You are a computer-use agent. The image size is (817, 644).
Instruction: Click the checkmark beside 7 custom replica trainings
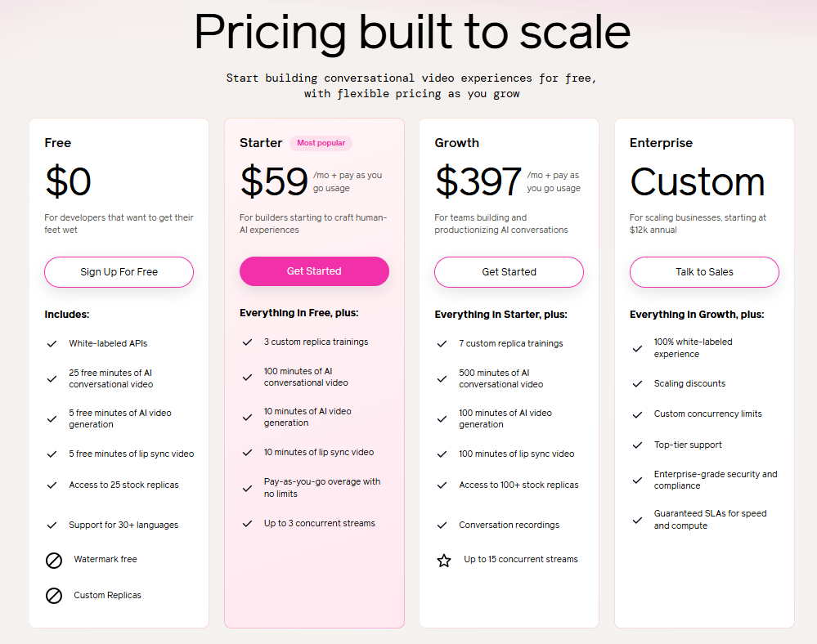coord(442,343)
